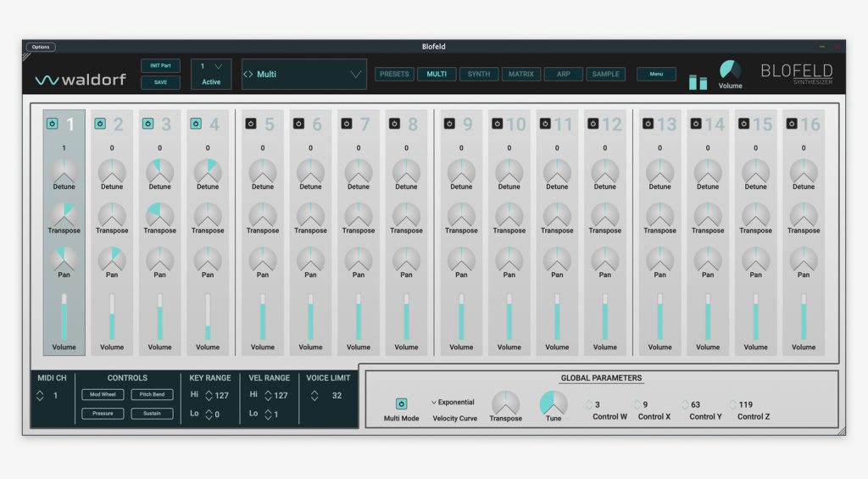Switch to the SYNTH tab
Screen dimensions: 868x479
(x=479, y=75)
